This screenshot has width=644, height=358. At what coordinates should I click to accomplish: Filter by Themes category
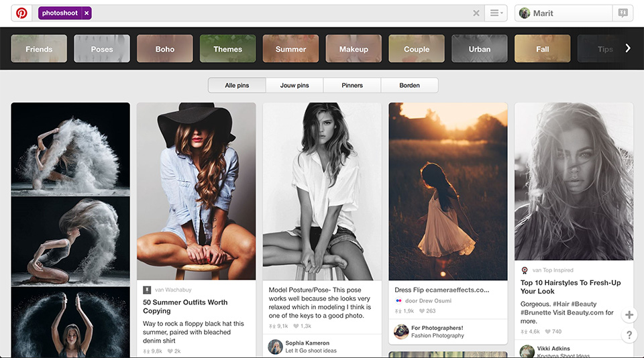[x=227, y=49]
